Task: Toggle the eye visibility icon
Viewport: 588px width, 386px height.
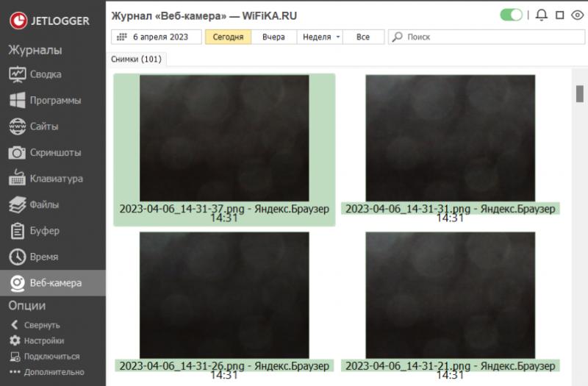Action: coord(577,15)
